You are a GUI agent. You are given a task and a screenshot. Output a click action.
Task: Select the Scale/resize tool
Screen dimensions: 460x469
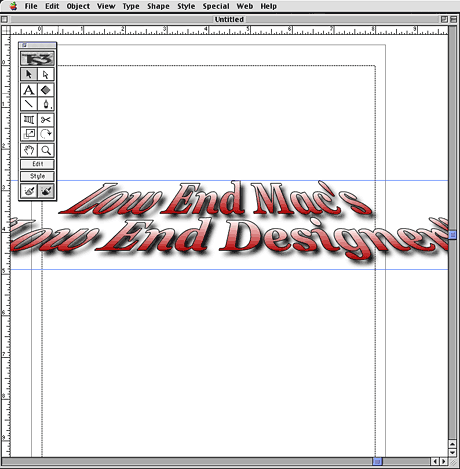[x=29, y=134]
